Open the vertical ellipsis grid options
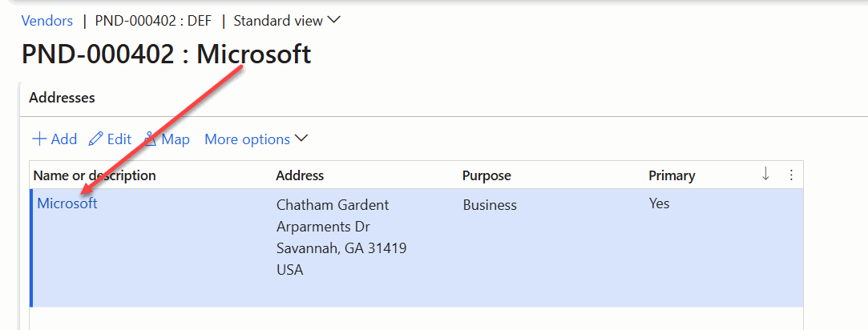The height and width of the screenshot is (330, 868). (x=791, y=175)
